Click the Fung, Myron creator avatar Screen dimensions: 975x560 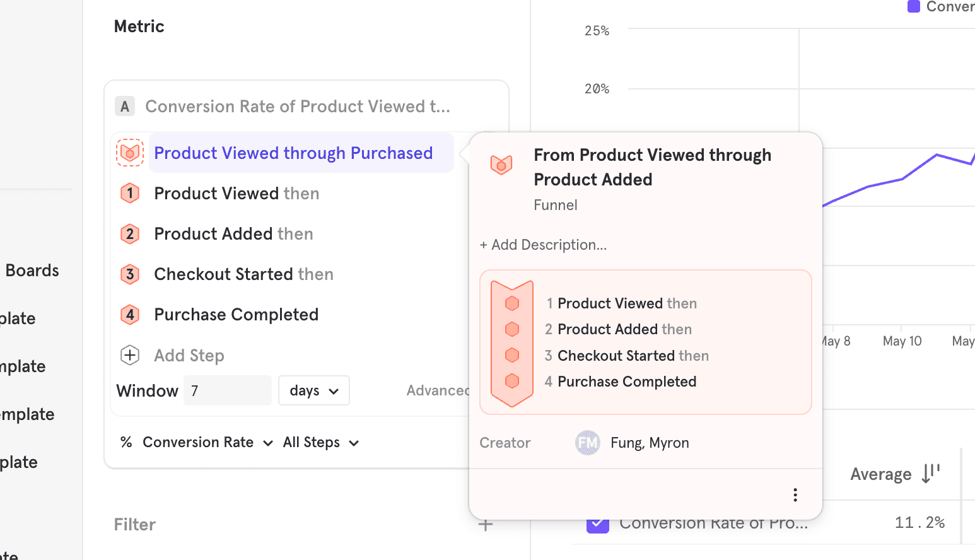pyautogui.click(x=587, y=443)
